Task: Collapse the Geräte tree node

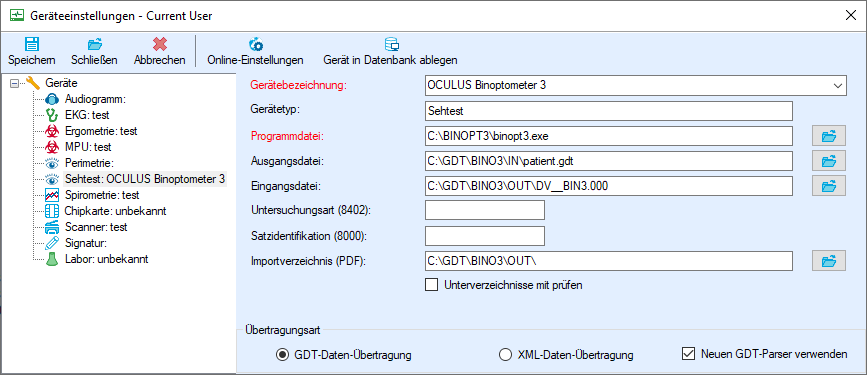Action: tap(14, 84)
